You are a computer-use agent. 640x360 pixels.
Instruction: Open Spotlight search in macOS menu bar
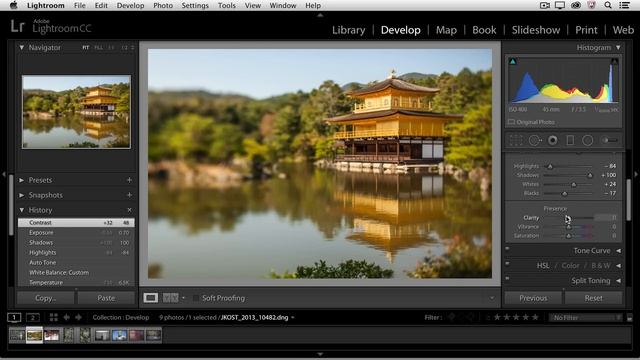(x=608, y=5)
